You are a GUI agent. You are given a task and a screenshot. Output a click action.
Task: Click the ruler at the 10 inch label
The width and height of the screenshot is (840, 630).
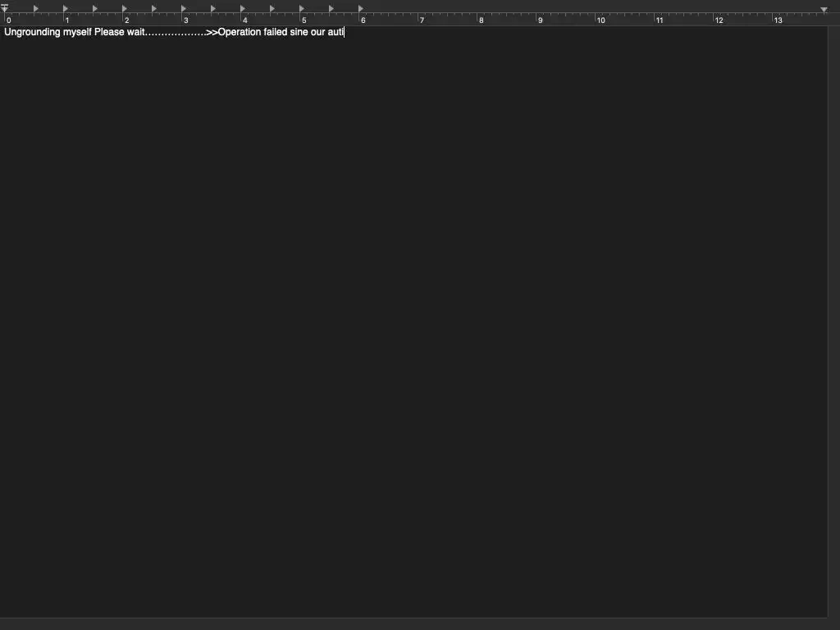click(601, 21)
